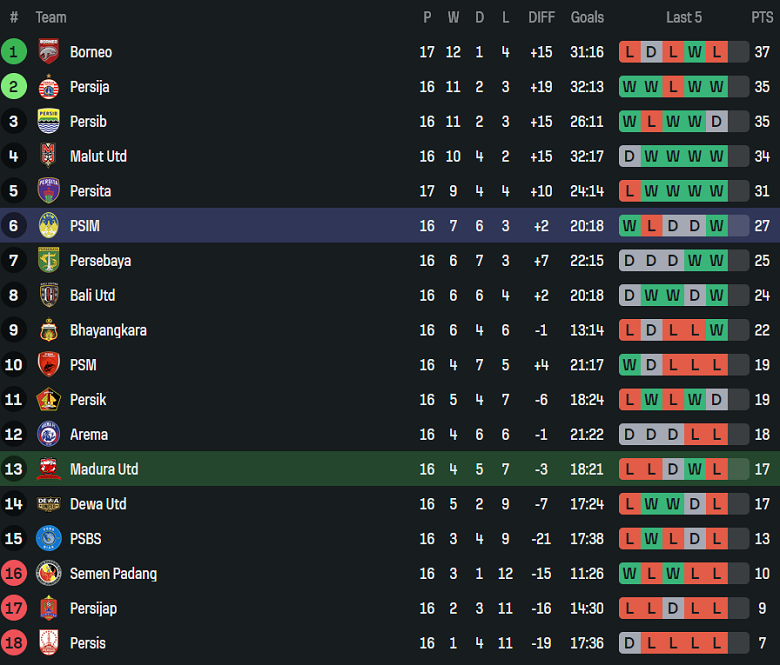
Task: Click the red position 18 relegation badge
Action: click(x=14, y=643)
